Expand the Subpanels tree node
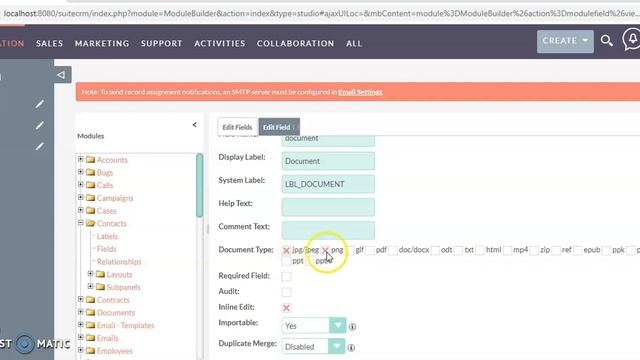Viewport: 640px width, 360px height. point(90,287)
